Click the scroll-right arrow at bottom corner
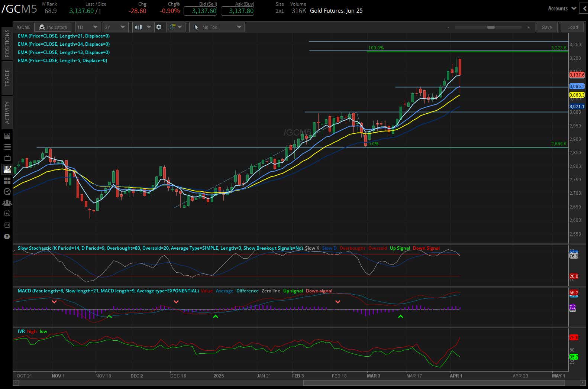This screenshot has width=588, height=389. click(x=582, y=383)
